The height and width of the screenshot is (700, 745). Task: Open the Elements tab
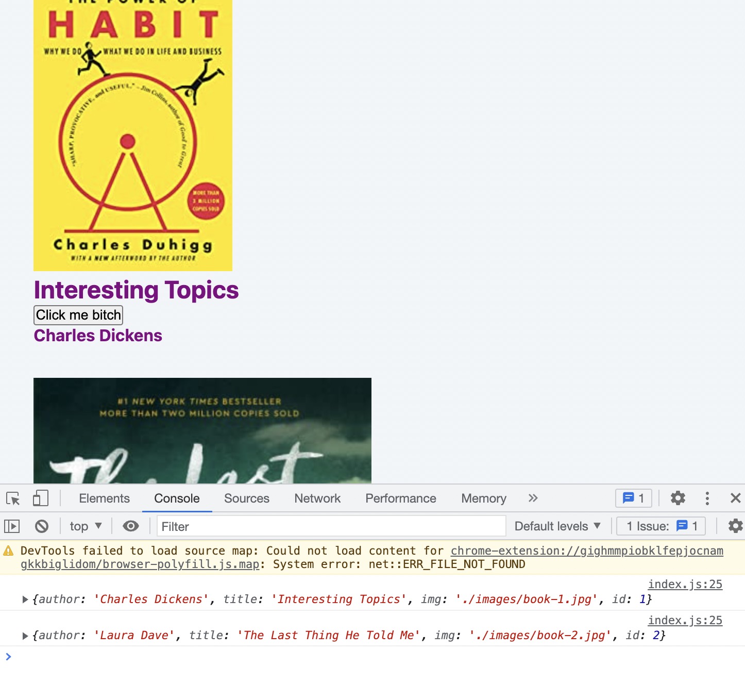(104, 498)
